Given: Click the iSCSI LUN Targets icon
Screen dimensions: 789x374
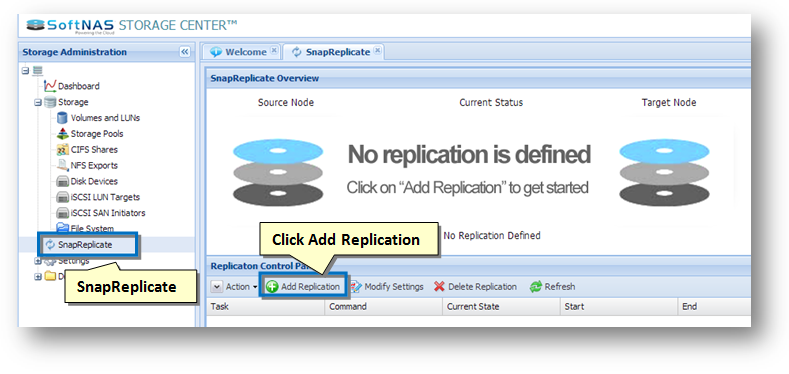Looking at the screenshot, I should click(x=62, y=197).
